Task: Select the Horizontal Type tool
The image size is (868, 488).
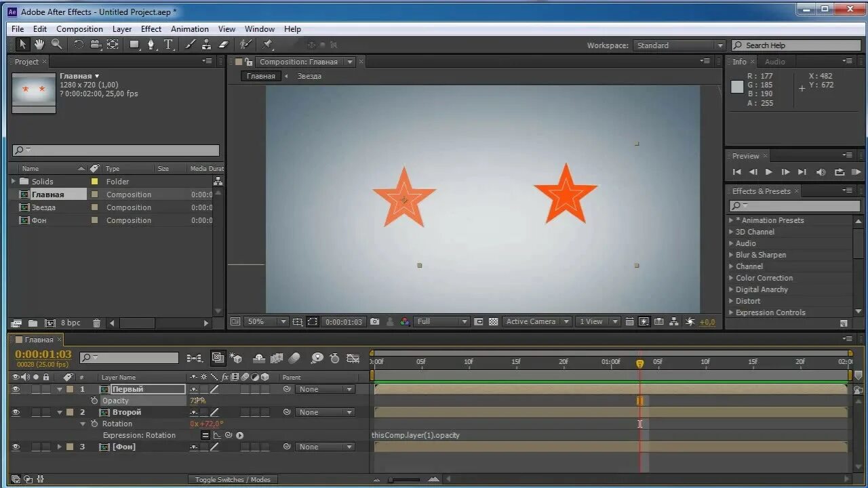Action: (169, 45)
